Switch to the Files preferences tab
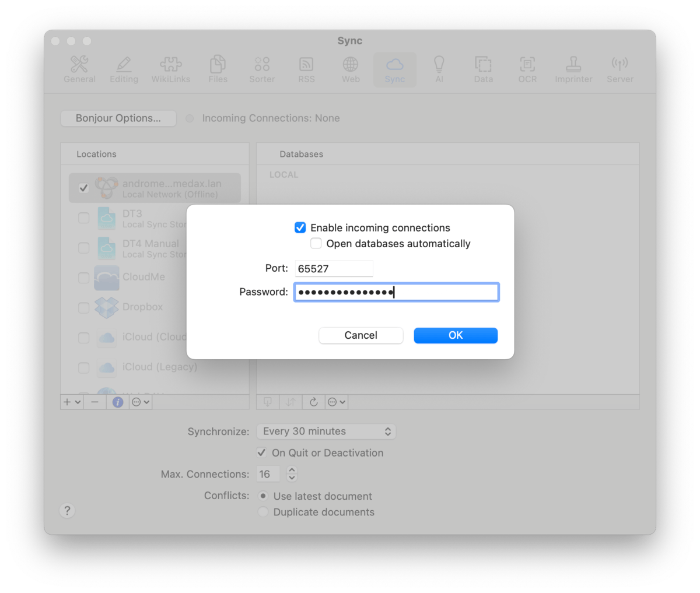This screenshot has width=700, height=593. 218,69
